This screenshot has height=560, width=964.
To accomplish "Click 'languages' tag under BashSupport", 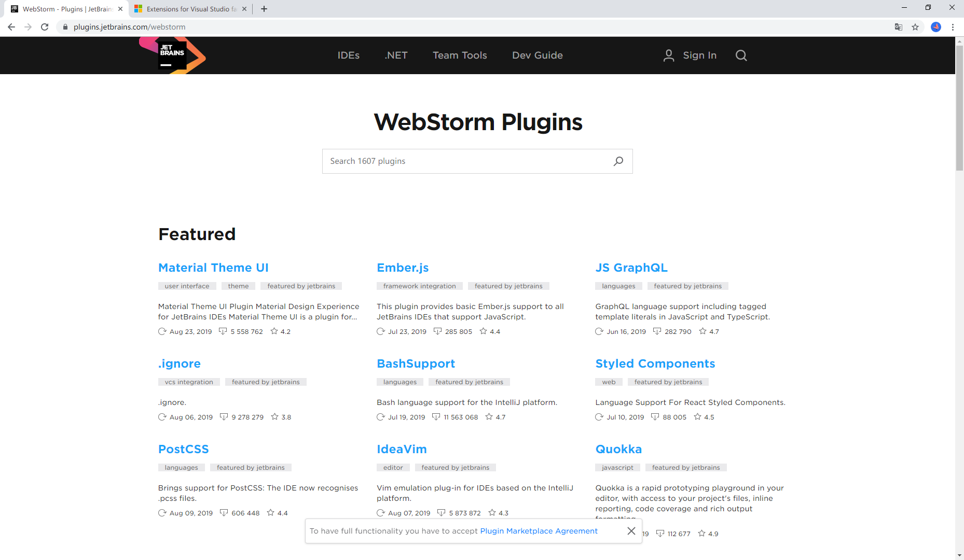I will [x=400, y=382].
